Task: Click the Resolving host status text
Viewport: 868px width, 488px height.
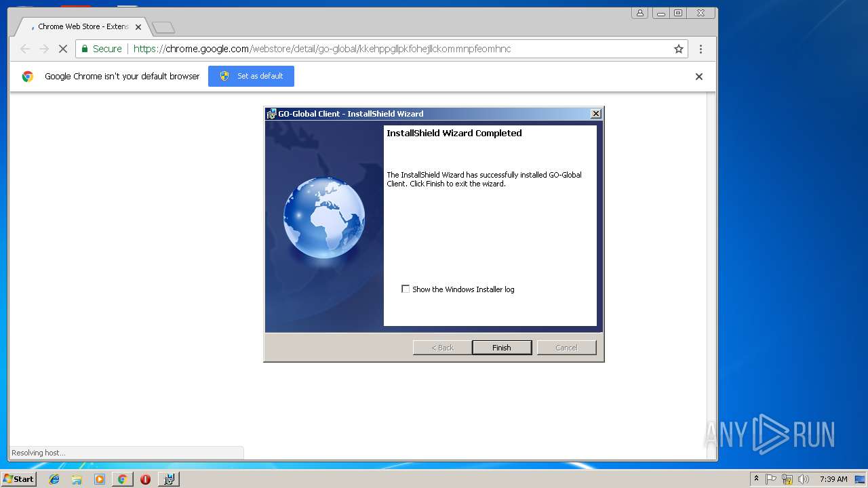Action: click(39, 453)
